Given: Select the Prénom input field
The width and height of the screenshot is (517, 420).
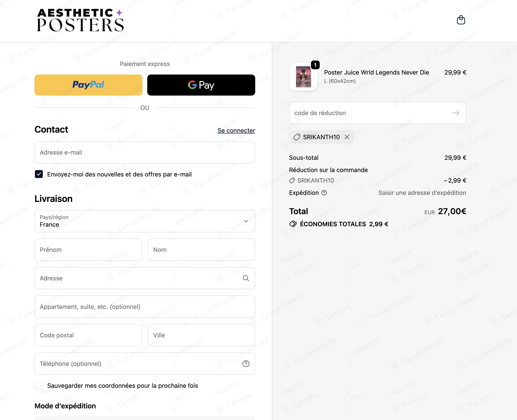Looking at the screenshot, I should (88, 250).
